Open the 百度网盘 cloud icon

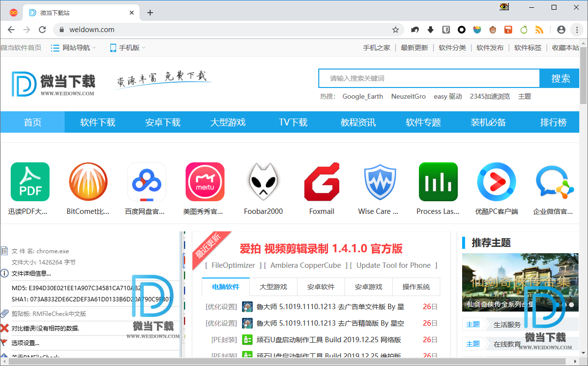point(146,182)
